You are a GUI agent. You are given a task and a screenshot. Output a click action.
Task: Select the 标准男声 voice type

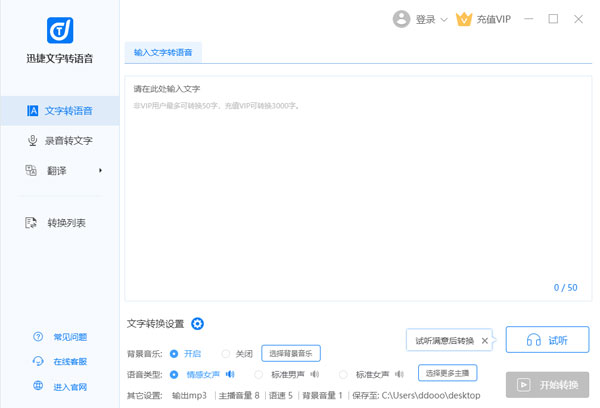point(260,374)
